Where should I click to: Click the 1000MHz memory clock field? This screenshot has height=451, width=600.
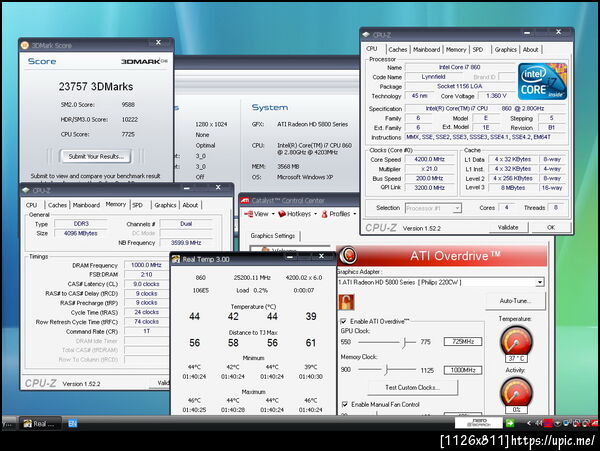click(x=463, y=370)
